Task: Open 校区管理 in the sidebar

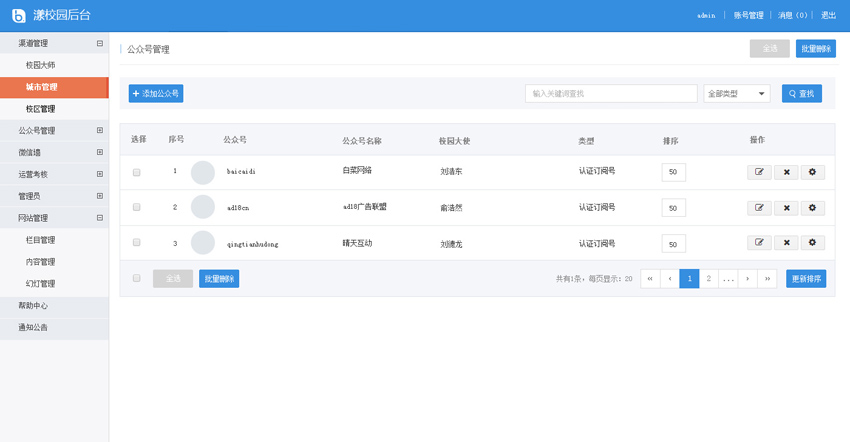Action: tap(41, 109)
